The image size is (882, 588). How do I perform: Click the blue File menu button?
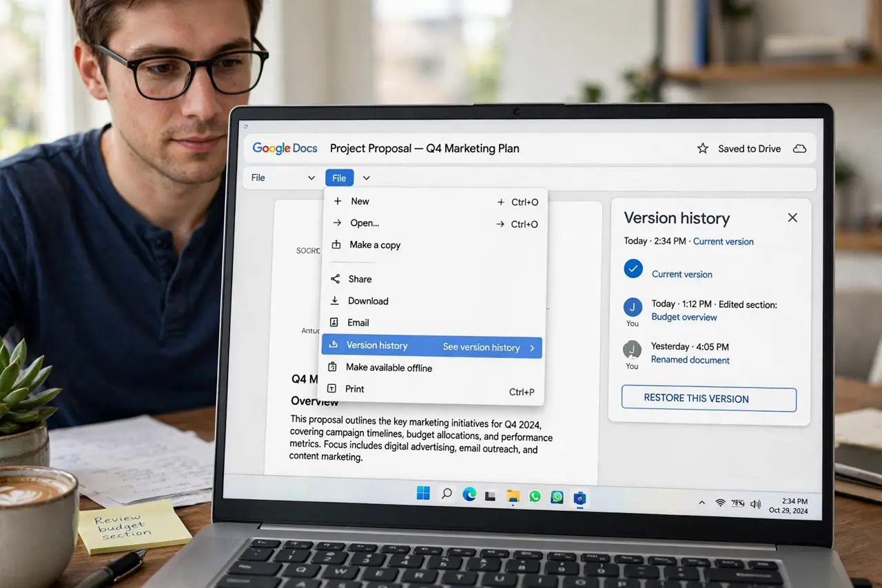[x=339, y=178]
